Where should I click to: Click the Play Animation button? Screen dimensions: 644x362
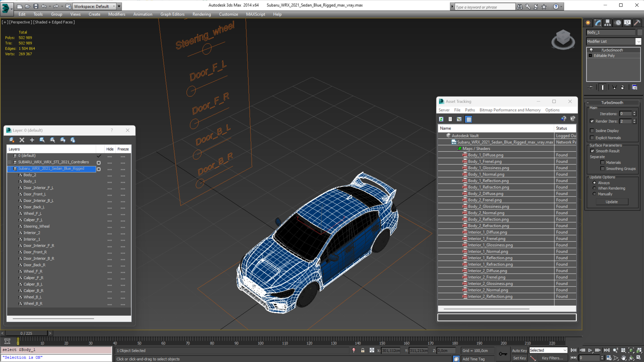tap(590, 350)
